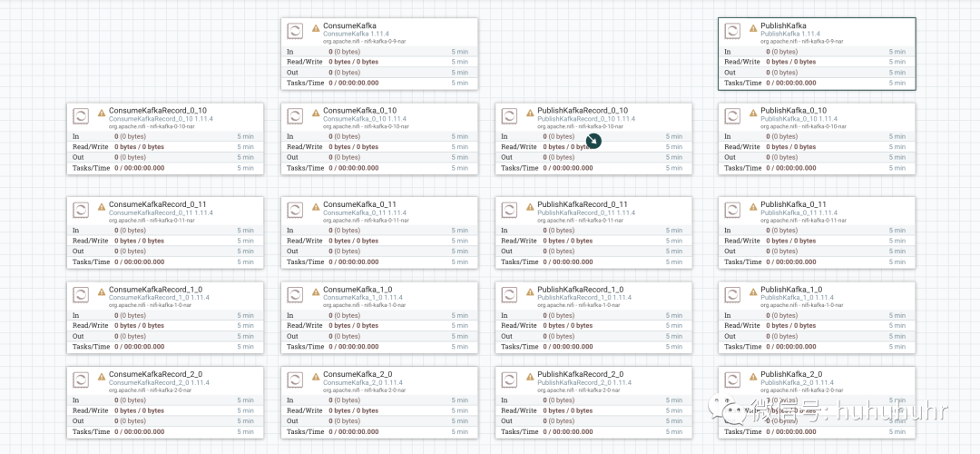The height and width of the screenshot is (454, 980).
Task: Click the Tasks/Time row of PublishKafkaRecord_2_0
Action: (x=593, y=431)
